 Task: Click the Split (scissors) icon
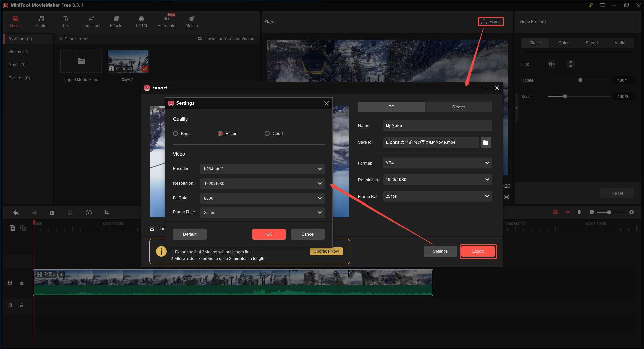70,212
